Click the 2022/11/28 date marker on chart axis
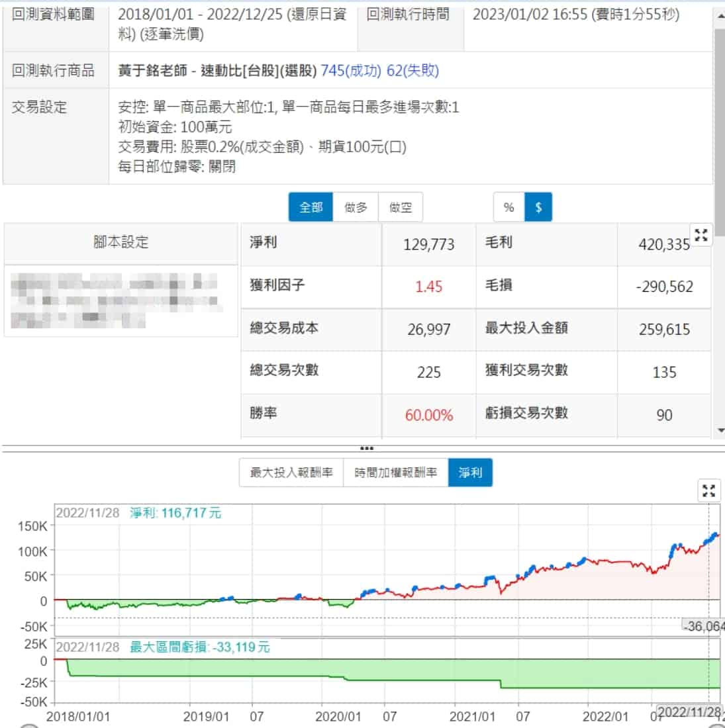The width and height of the screenshot is (725, 728). (689, 711)
